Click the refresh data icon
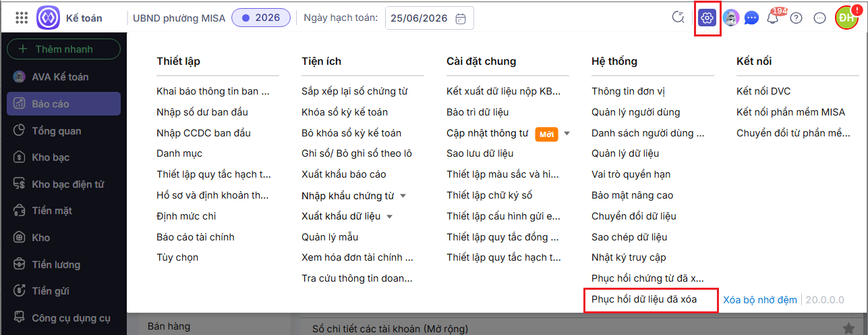The height and width of the screenshot is (335, 868). [678, 18]
